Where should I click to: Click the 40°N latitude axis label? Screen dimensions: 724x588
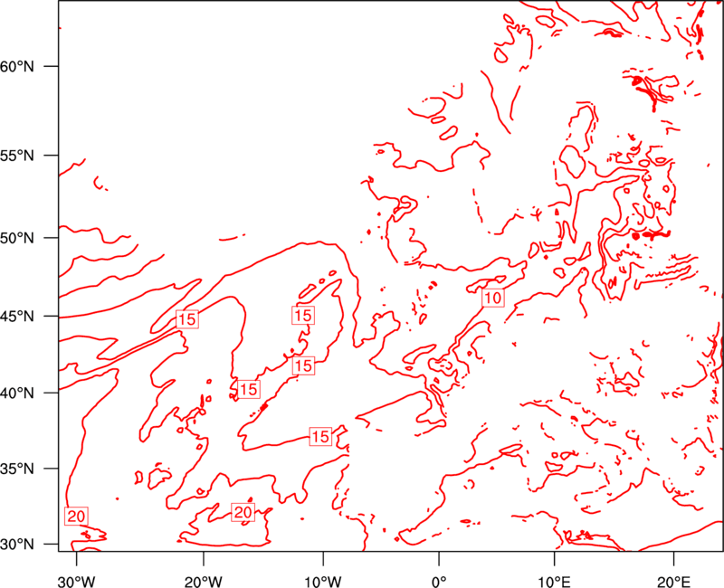[17, 394]
